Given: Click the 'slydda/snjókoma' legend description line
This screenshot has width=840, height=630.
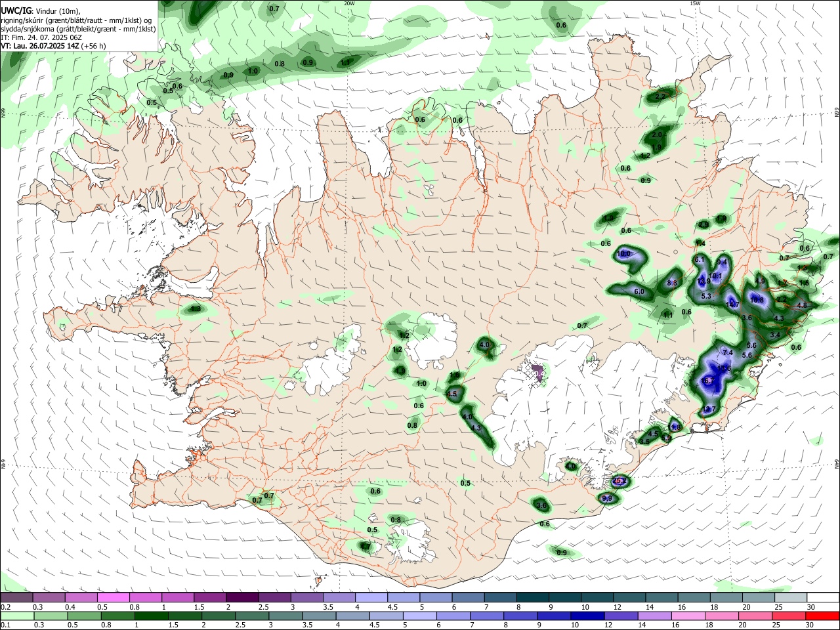Looking at the screenshot, I should pyautogui.click(x=78, y=29).
